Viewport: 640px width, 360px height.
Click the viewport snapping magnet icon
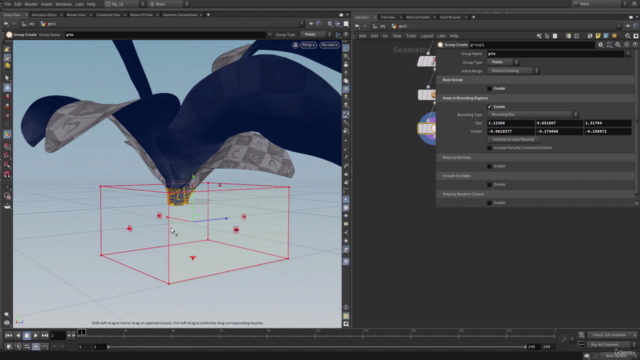coord(7,174)
